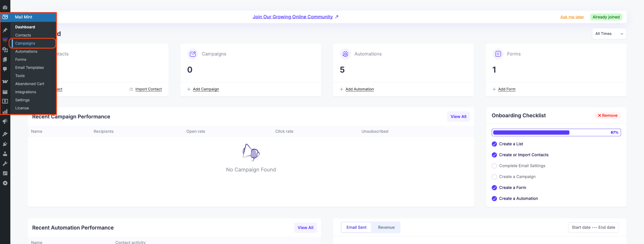The width and height of the screenshot is (644, 244).
Task: Click the Already joined button
Action: tap(606, 17)
